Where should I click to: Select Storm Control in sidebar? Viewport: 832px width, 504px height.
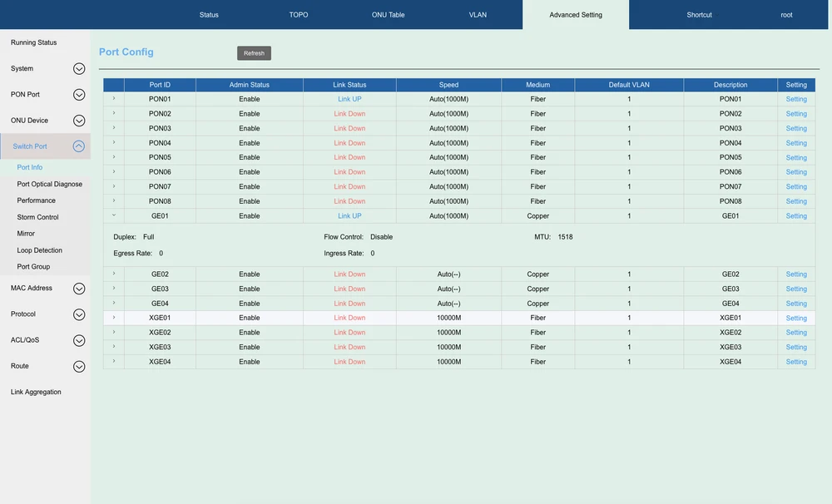click(37, 217)
